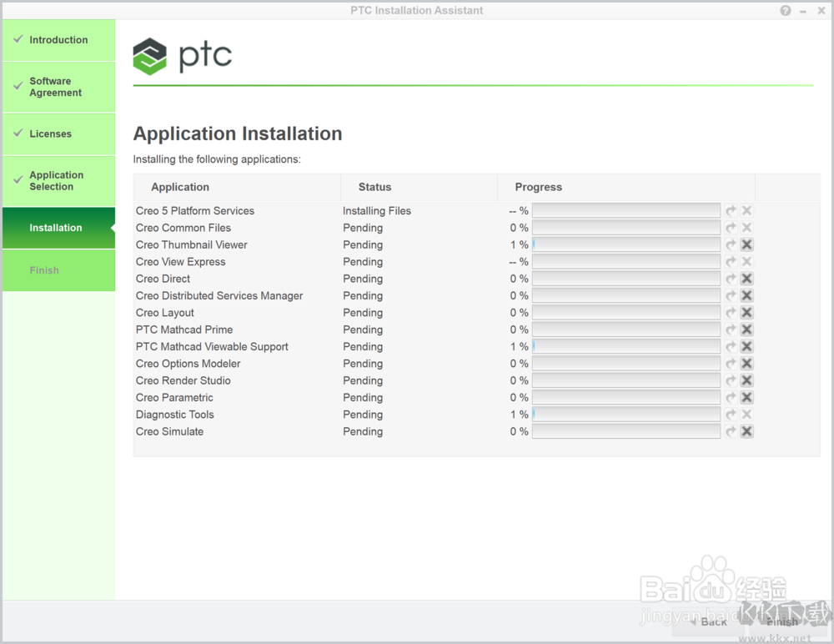Select the Creo 5 Platform Services row name
Image resolution: width=834 pixels, height=644 pixels.
coord(195,211)
